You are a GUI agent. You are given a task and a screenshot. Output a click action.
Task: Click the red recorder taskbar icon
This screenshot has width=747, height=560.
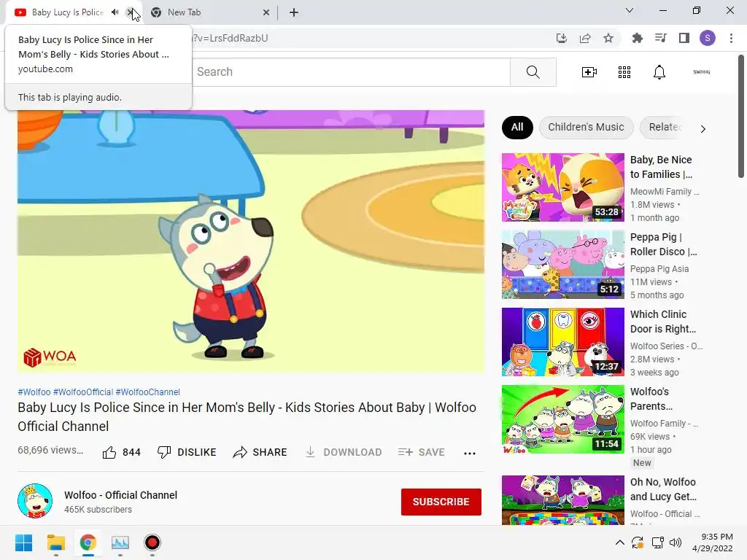(x=152, y=542)
